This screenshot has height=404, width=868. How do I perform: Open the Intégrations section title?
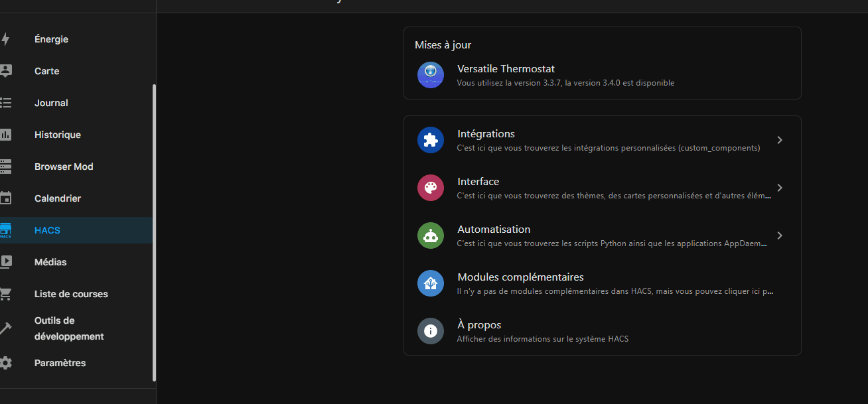(486, 134)
